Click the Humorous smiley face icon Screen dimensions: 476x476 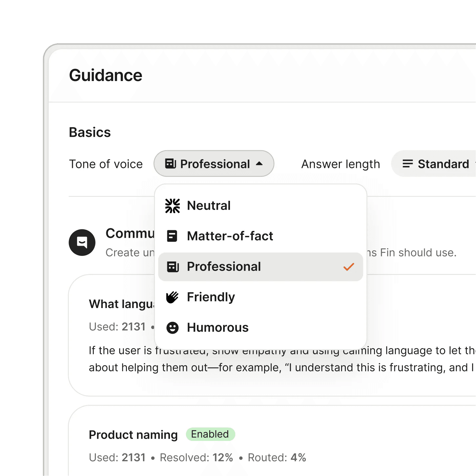coord(172,328)
